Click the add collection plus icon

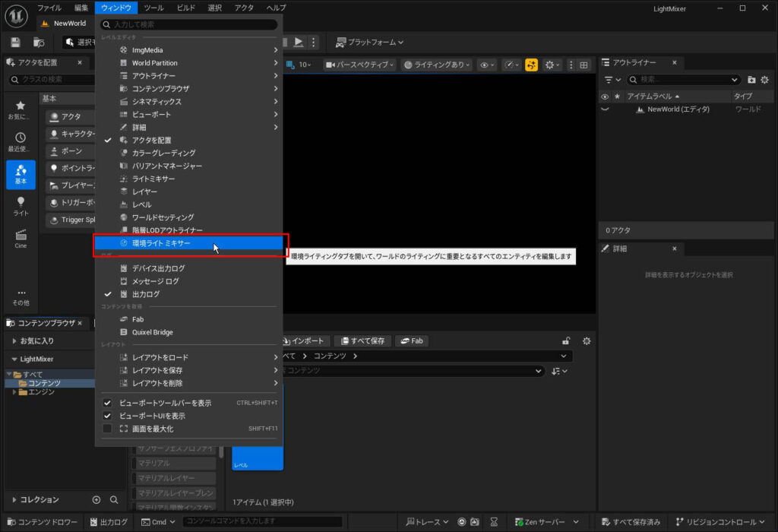click(x=96, y=499)
